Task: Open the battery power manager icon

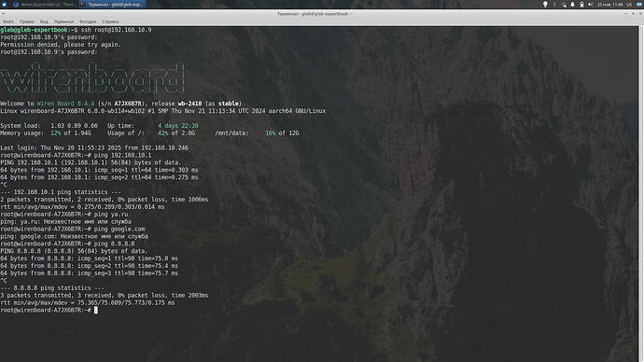Action: pyautogui.click(x=581, y=5)
